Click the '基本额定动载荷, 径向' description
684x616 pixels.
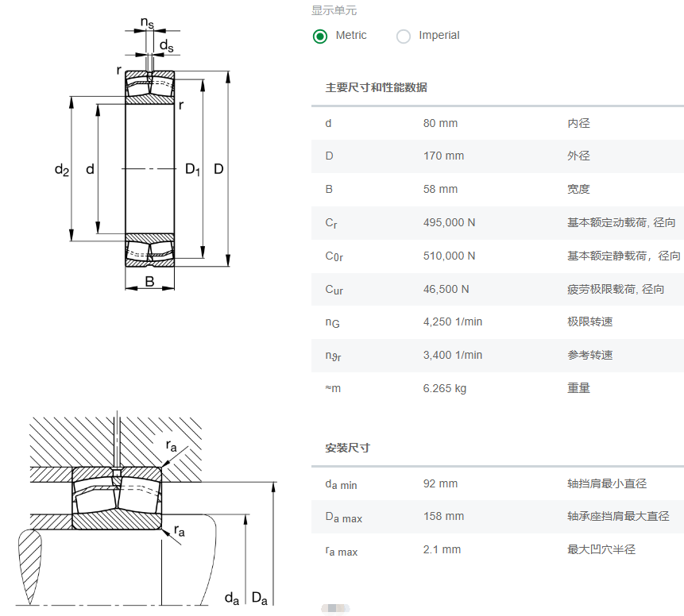pyautogui.click(x=621, y=222)
